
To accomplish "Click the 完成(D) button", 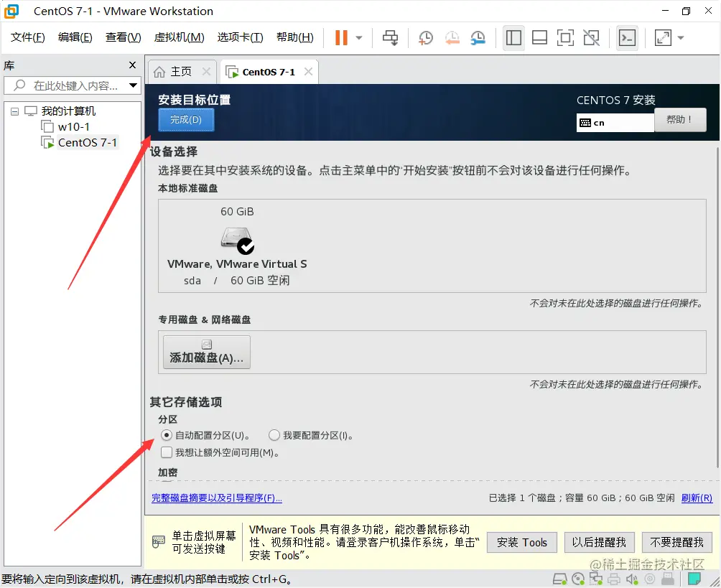I will tap(186, 119).
